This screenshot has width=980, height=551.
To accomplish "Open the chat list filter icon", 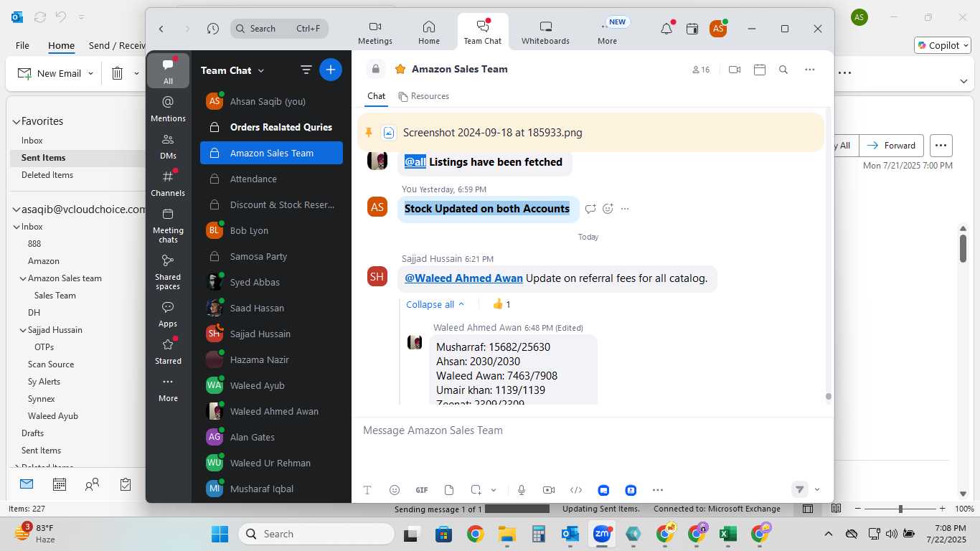I will [306, 70].
